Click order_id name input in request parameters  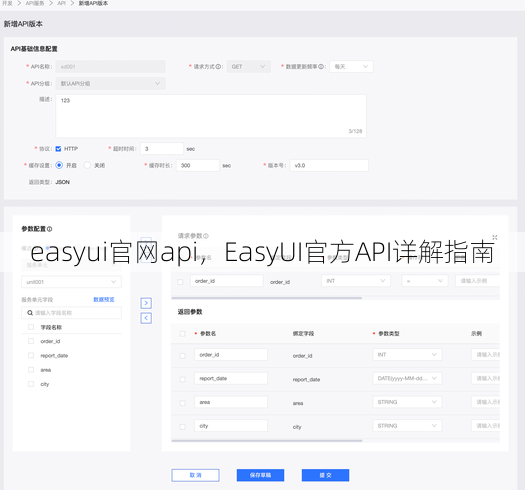tap(227, 281)
